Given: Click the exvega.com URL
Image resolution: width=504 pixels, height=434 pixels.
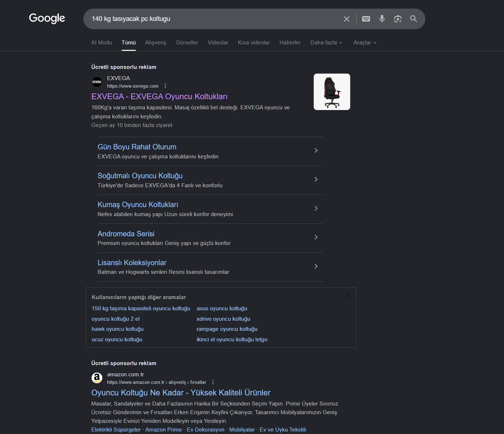Looking at the screenshot, I should (x=132, y=86).
